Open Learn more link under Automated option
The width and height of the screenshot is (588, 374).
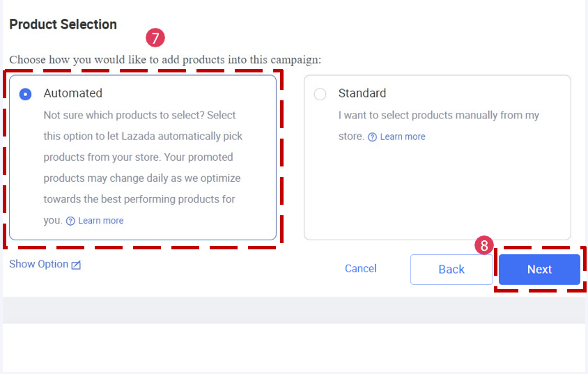click(101, 221)
